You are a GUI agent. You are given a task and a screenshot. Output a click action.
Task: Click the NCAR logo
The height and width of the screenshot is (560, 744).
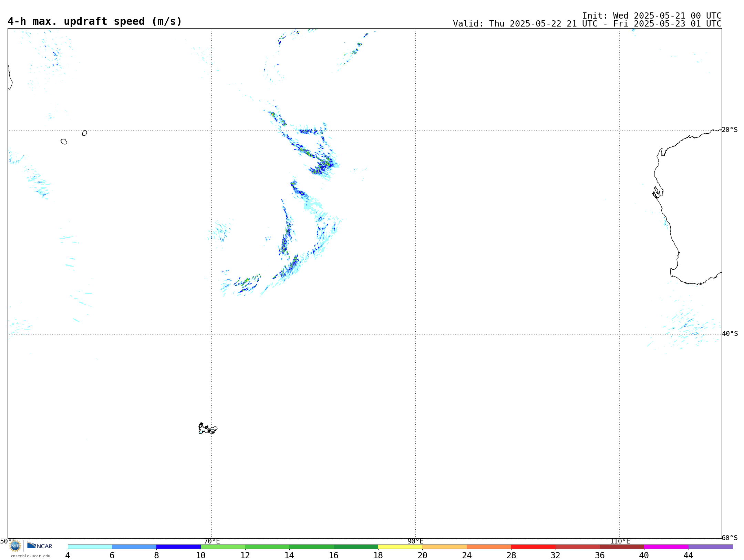pyautogui.click(x=40, y=546)
